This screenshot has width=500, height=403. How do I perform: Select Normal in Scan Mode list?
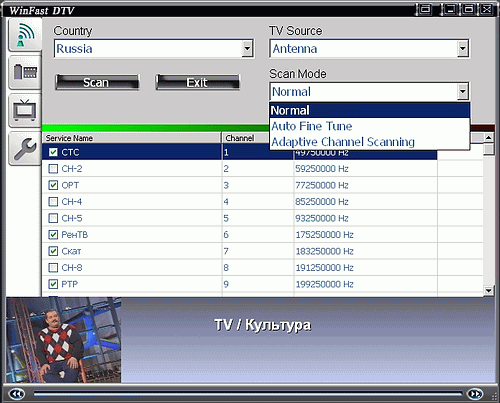369,110
